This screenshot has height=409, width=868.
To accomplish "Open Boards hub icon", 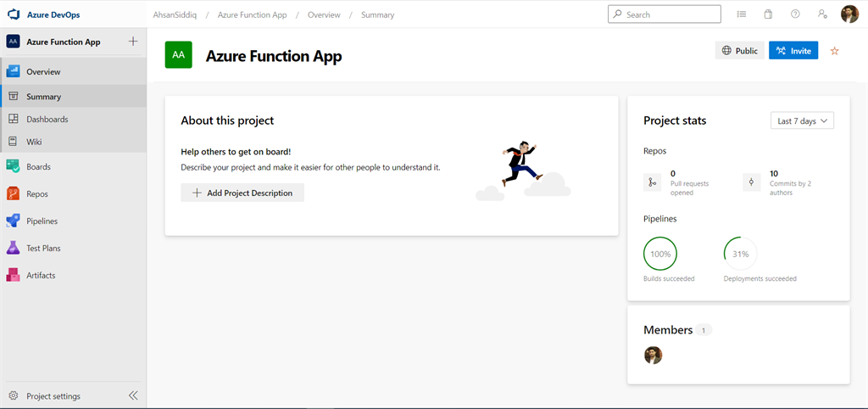I will click(14, 166).
